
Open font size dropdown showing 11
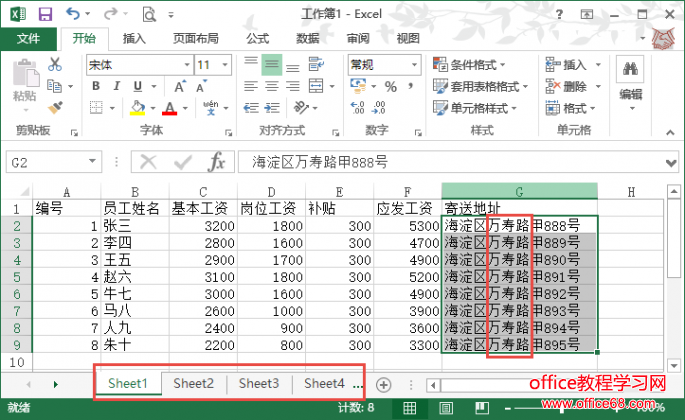pos(225,65)
